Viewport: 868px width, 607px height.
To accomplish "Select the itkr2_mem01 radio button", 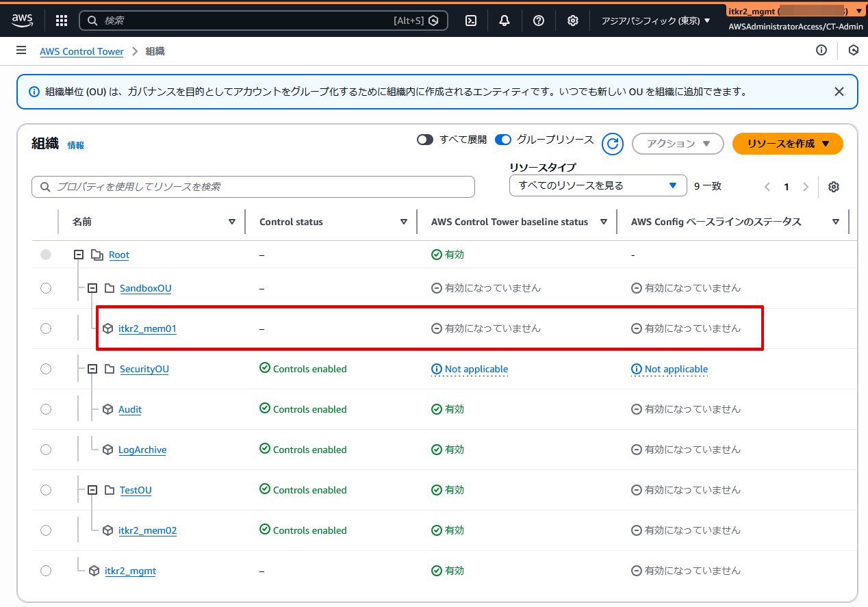I will (x=46, y=328).
